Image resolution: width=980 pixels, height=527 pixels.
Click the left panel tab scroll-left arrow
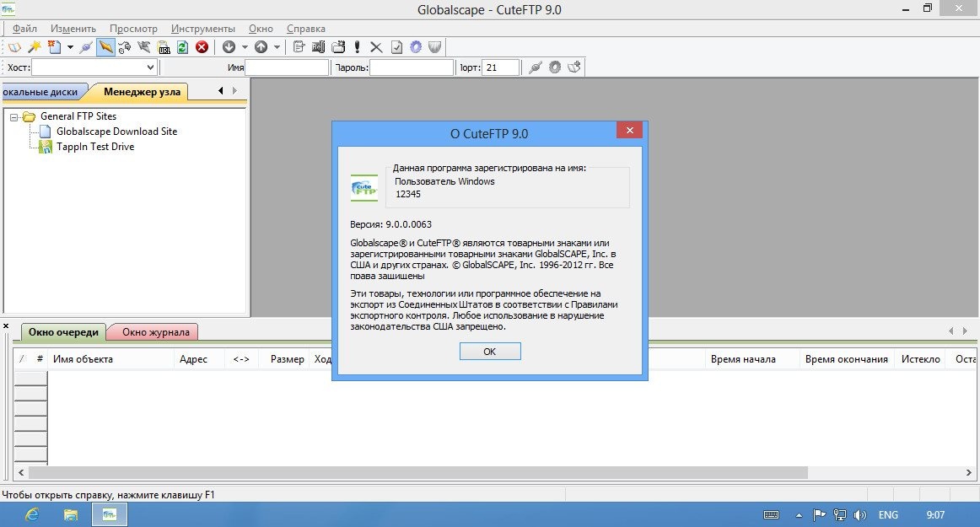(221, 91)
